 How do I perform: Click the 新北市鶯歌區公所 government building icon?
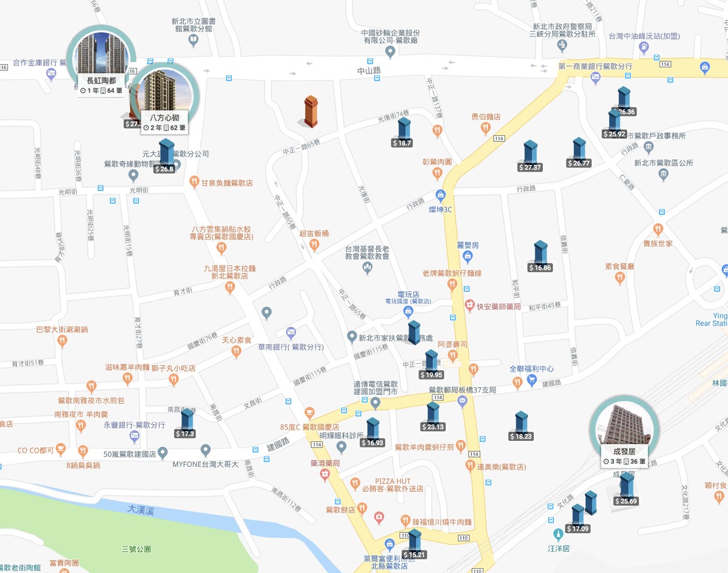pos(664,174)
